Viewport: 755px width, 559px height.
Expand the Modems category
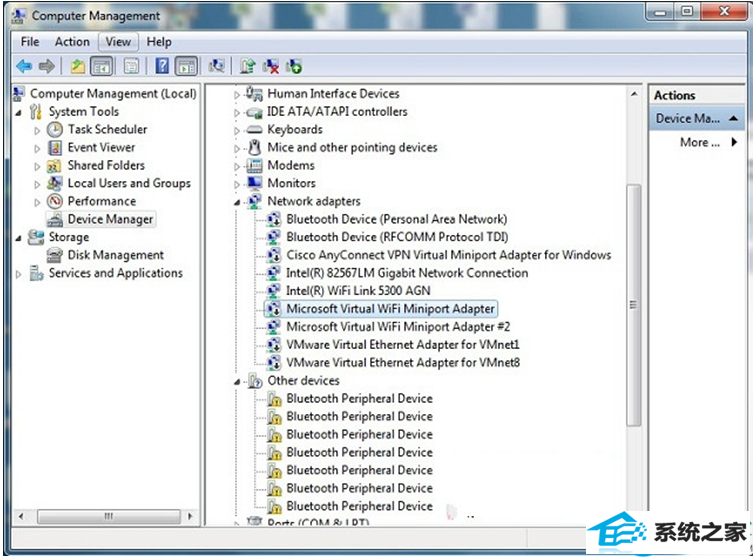pyautogui.click(x=236, y=167)
